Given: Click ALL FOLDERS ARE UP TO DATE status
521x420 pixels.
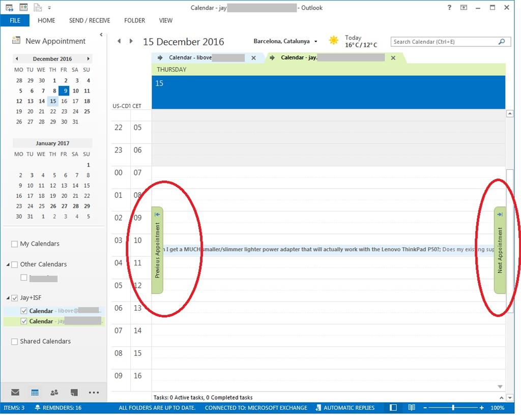Looking at the screenshot, I should [x=157, y=408].
